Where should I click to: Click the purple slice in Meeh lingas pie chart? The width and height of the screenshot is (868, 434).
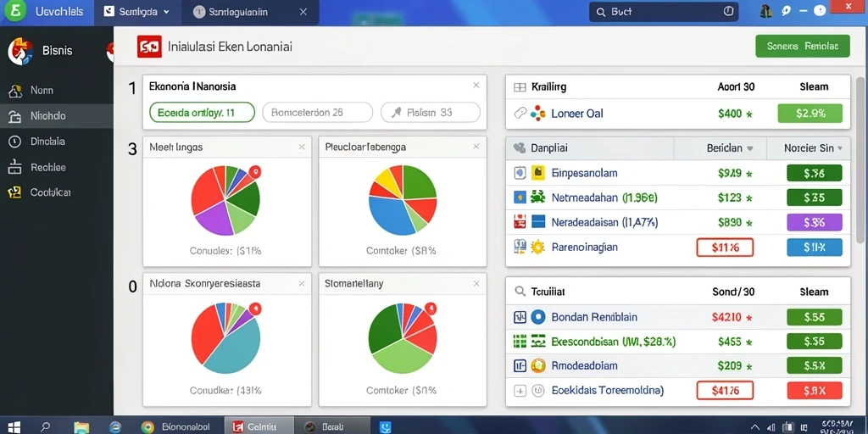coord(213,218)
